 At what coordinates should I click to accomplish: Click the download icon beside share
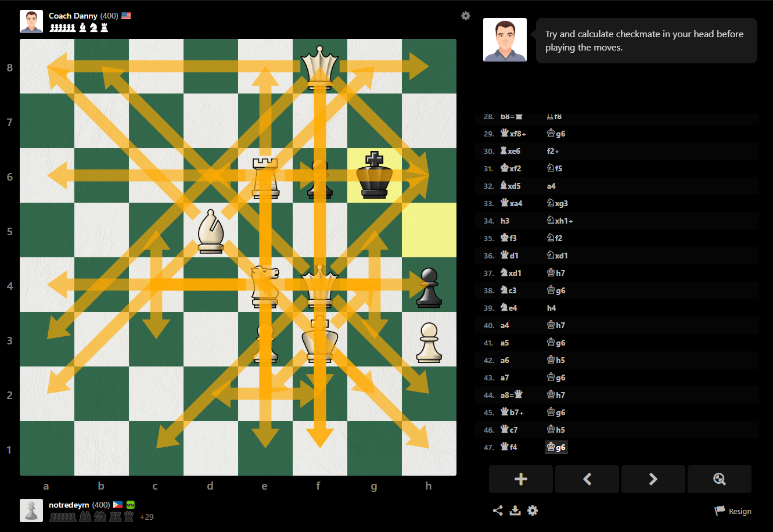(x=515, y=511)
